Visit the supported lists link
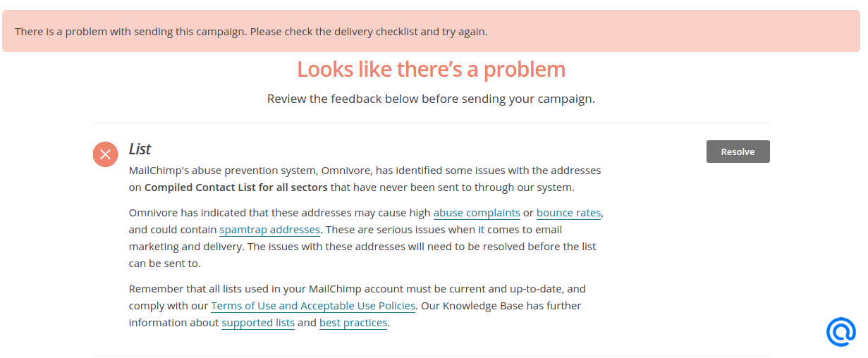 258,323
